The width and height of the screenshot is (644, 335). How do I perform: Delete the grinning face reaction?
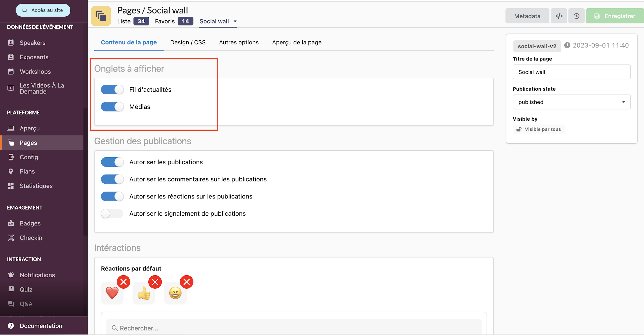click(187, 282)
